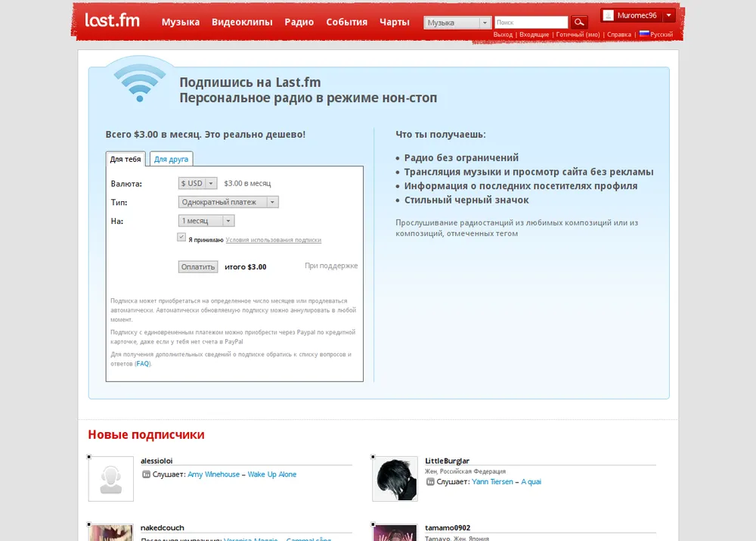Screen dimensions: 756x541
Task: Open the Входящие inbox link
Action: click(x=534, y=35)
